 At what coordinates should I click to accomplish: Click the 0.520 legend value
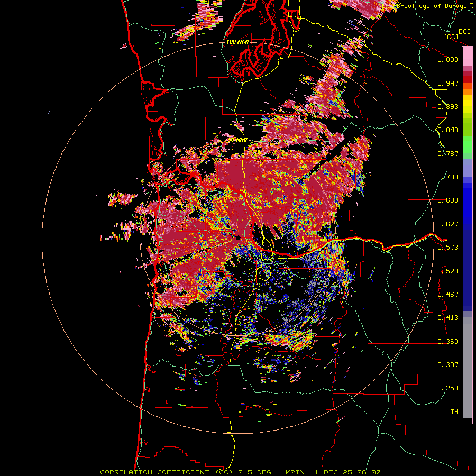pyautogui.click(x=448, y=271)
